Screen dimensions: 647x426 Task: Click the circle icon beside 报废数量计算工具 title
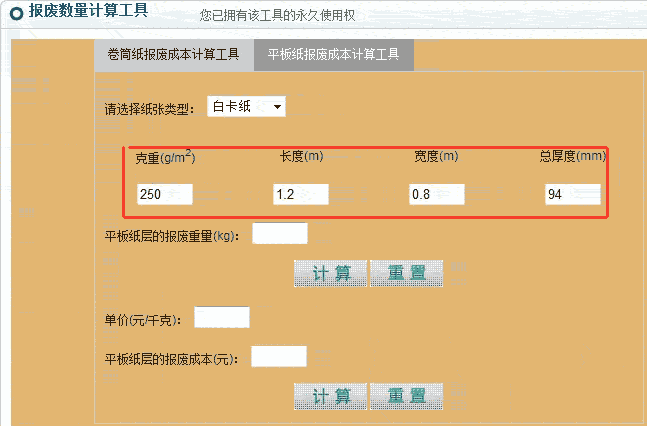point(16,12)
